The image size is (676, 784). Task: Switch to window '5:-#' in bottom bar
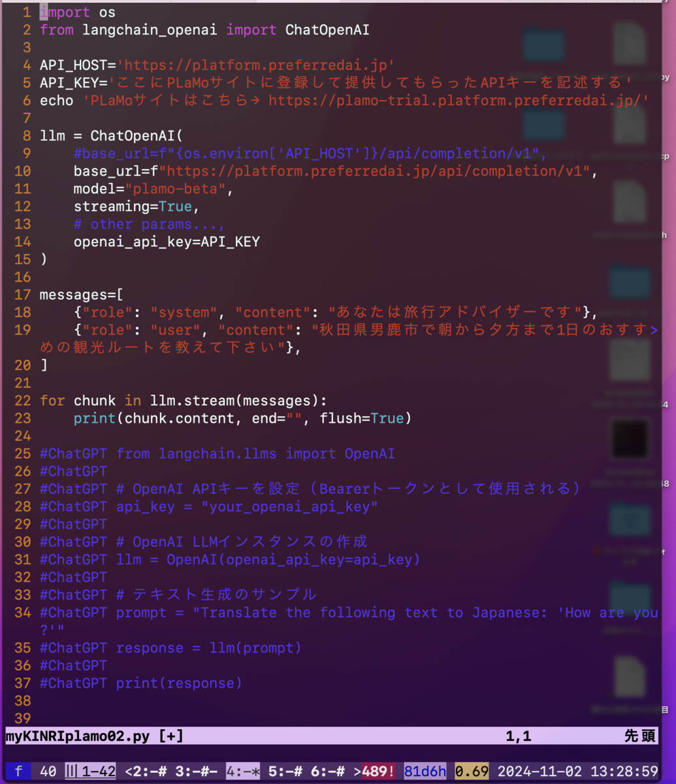(x=285, y=771)
